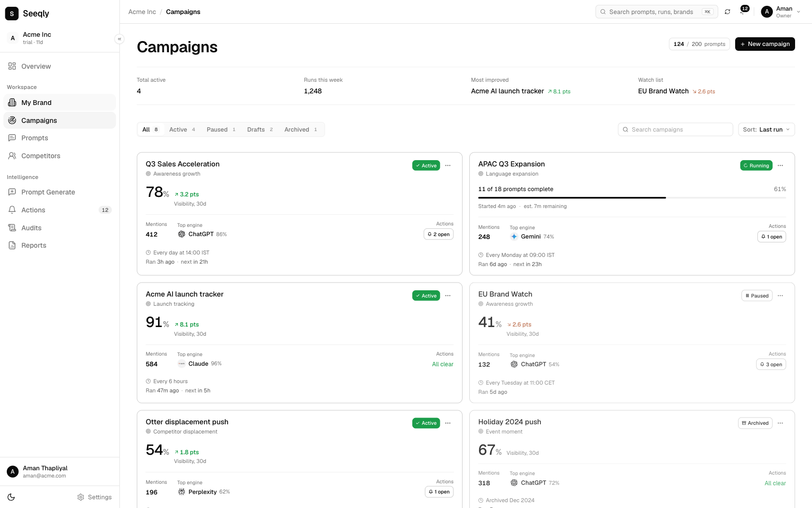
Task: Click the Actions bell icon in the sidebar
Action: pyautogui.click(x=12, y=210)
